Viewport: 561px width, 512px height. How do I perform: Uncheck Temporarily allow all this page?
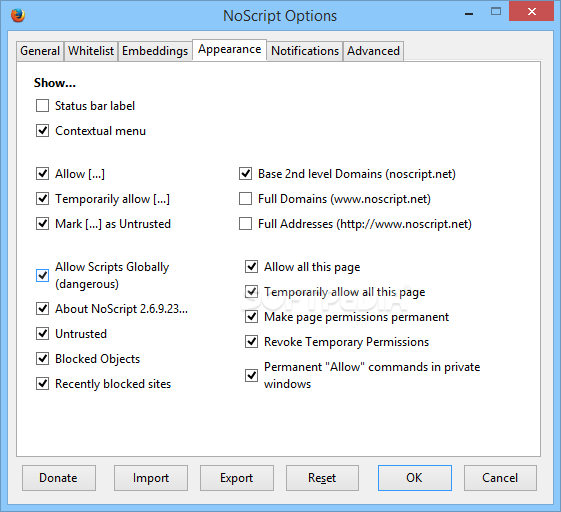pyautogui.click(x=252, y=292)
